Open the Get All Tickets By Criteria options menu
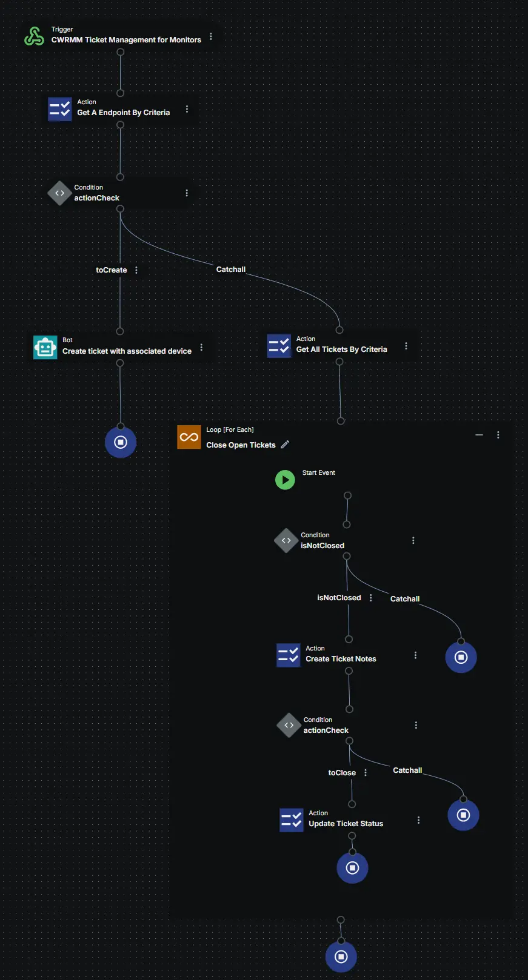Screen dimensions: 528x980 coord(406,346)
